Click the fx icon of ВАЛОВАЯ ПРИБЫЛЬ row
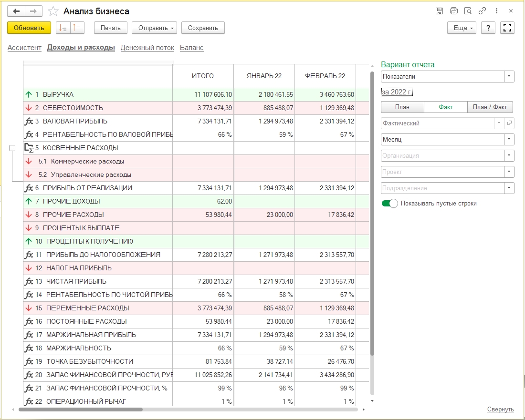The height and width of the screenshot is (420, 525). point(29,122)
